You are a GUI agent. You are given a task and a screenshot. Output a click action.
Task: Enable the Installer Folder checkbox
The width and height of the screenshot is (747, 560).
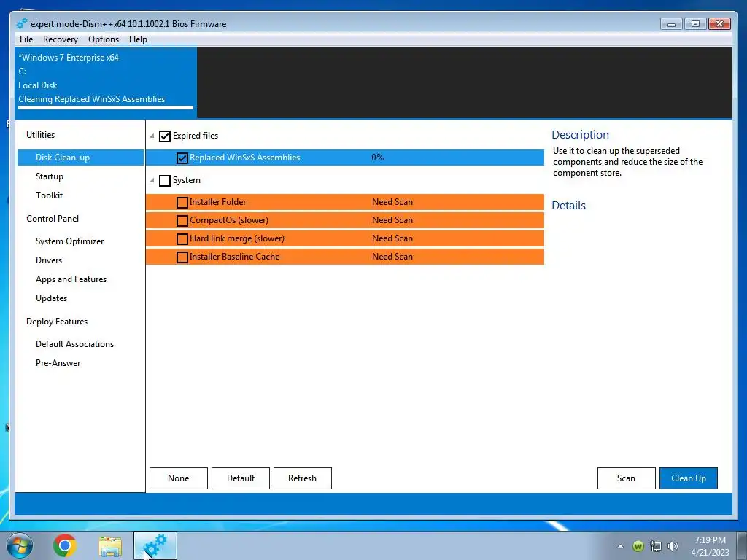click(x=182, y=203)
